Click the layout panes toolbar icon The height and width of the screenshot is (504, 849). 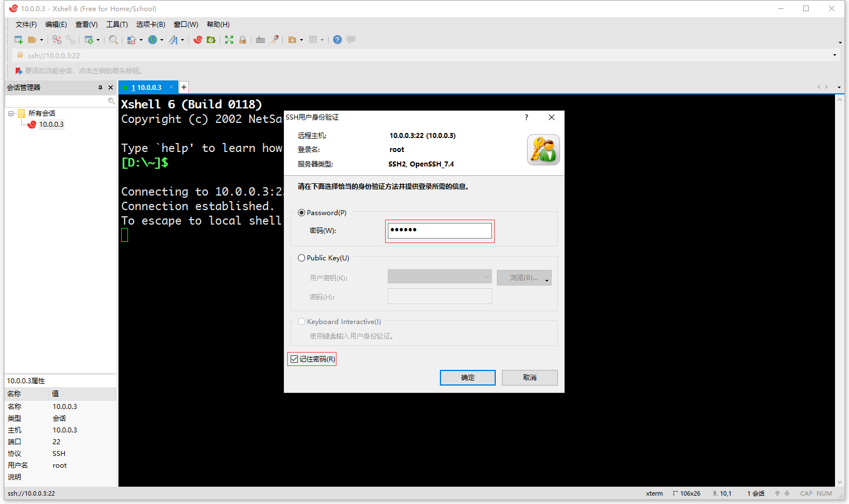tap(313, 40)
